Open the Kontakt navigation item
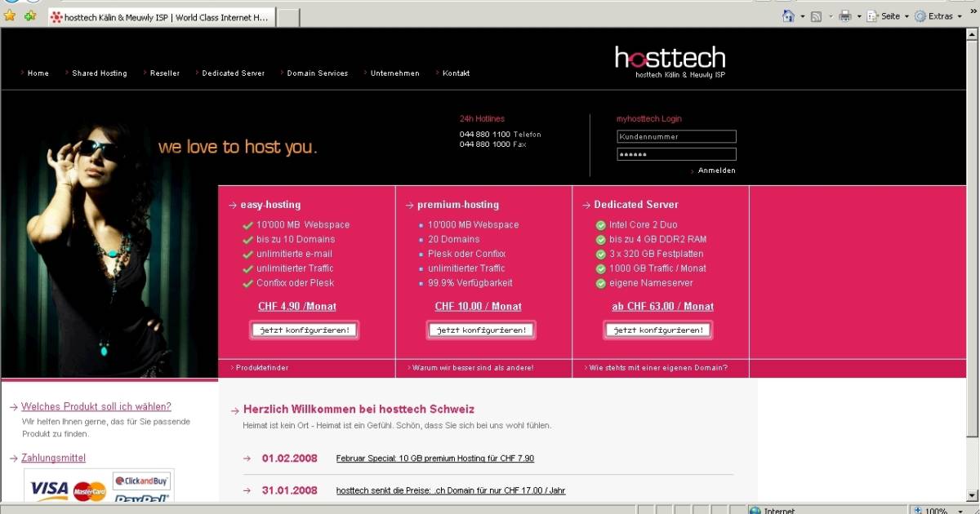 [x=456, y=73]
